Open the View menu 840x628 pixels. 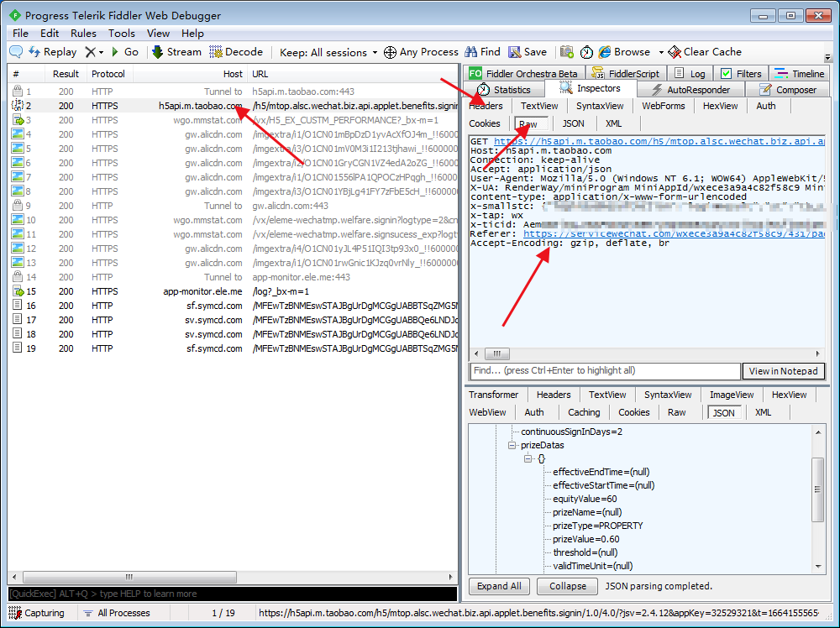158,34
